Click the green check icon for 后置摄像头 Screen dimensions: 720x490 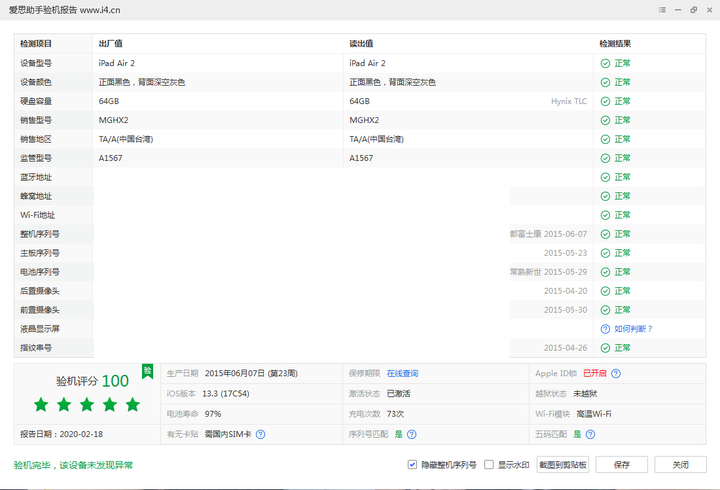point(605,291)
